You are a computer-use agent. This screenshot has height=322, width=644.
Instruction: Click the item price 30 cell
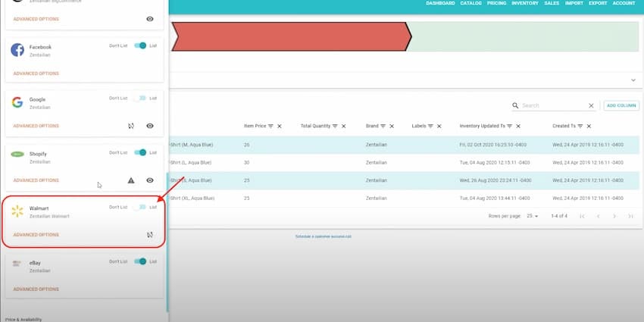click(247, 163)
